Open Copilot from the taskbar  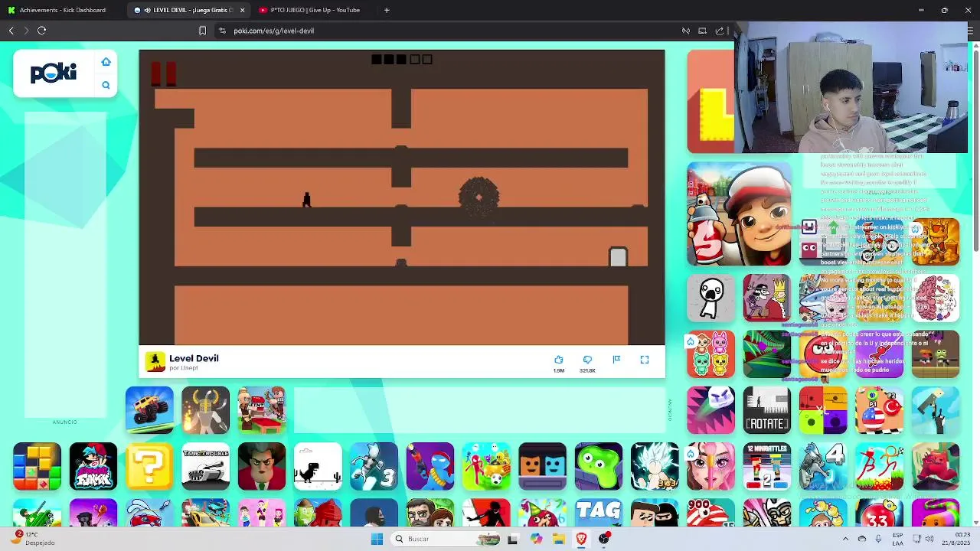tap(536, 539)
